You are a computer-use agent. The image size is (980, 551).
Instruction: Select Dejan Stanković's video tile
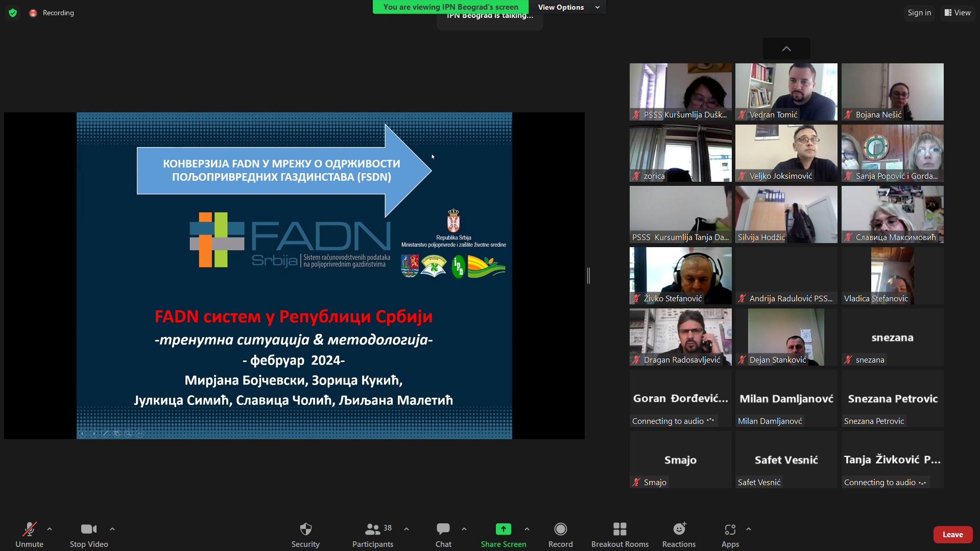786,337
